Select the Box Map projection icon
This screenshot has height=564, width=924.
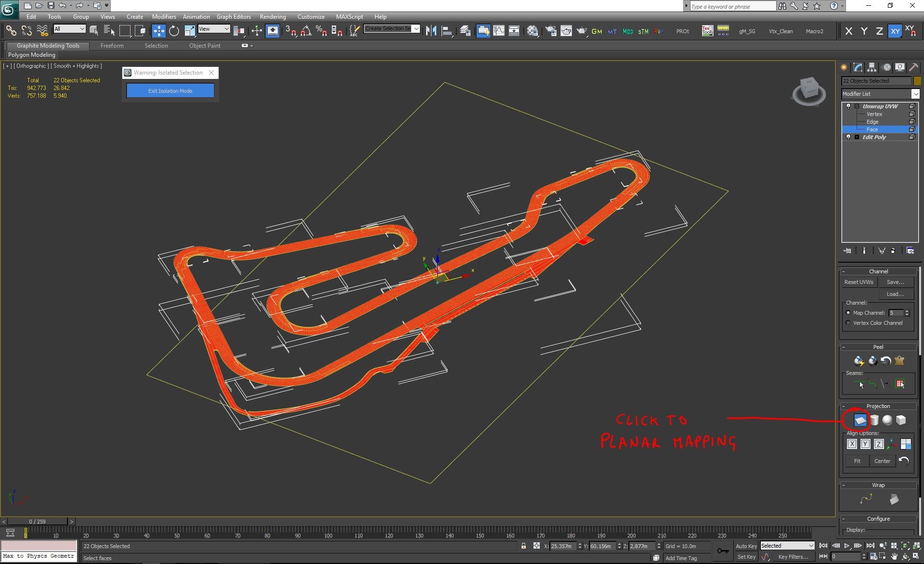pos(900,420)
